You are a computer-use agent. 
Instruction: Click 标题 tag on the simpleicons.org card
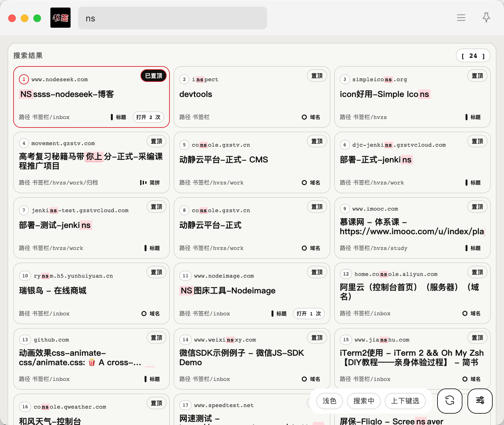[473, 117]
